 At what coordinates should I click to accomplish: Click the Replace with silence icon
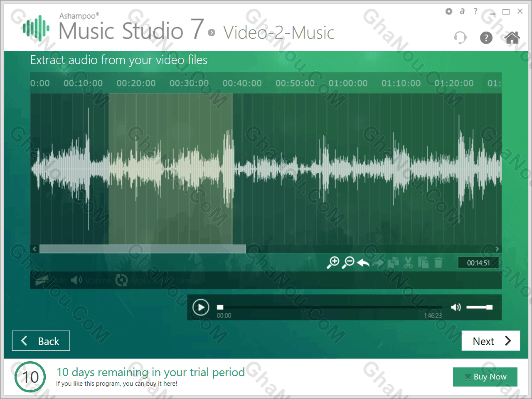click(121, 281)
